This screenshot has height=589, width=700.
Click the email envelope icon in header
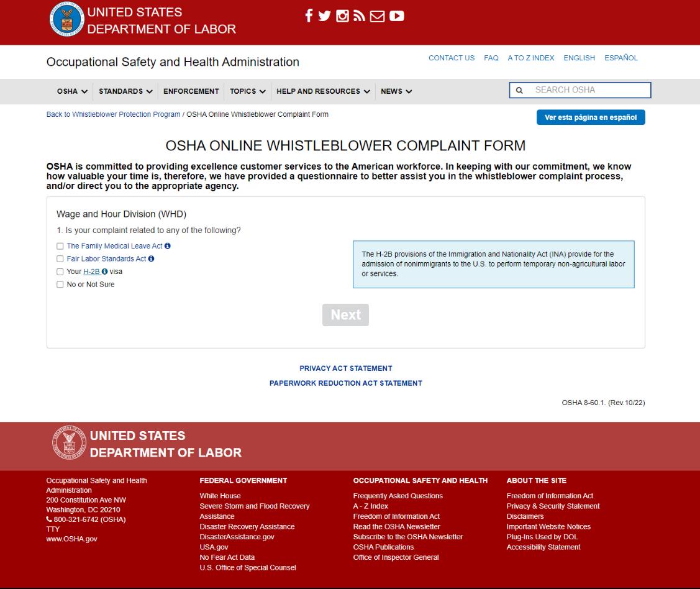[377, 16]
